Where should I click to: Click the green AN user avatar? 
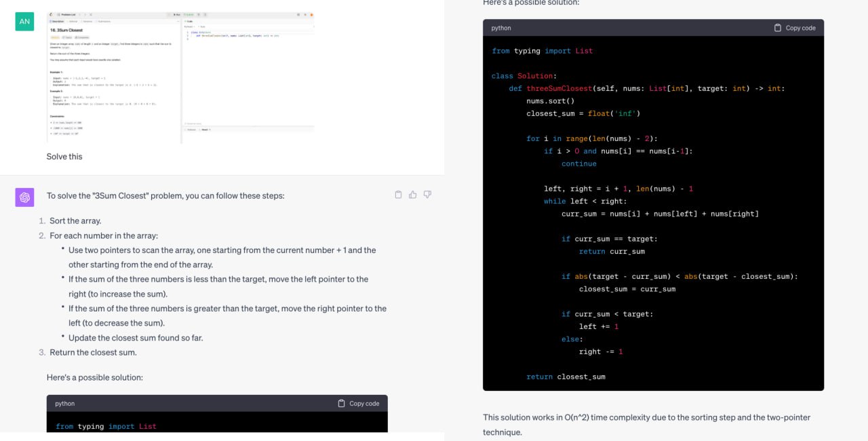[24, 21]
